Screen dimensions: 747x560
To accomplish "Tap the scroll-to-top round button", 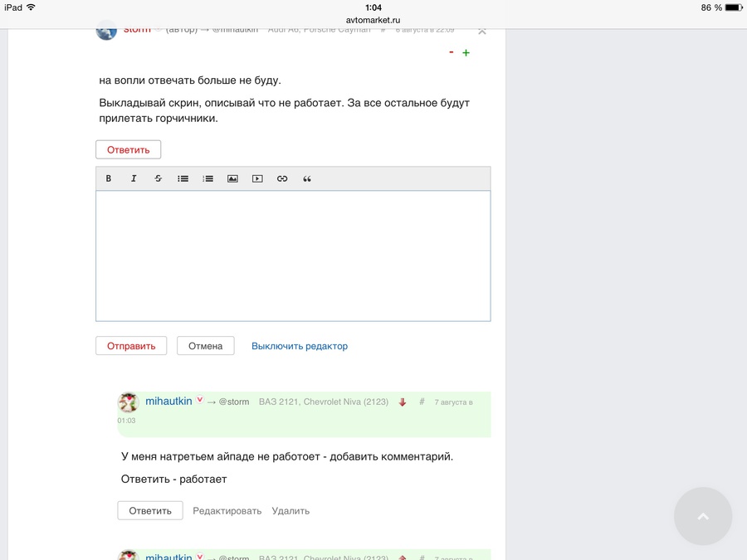I will pyautogui.click(x=703, y=516).
